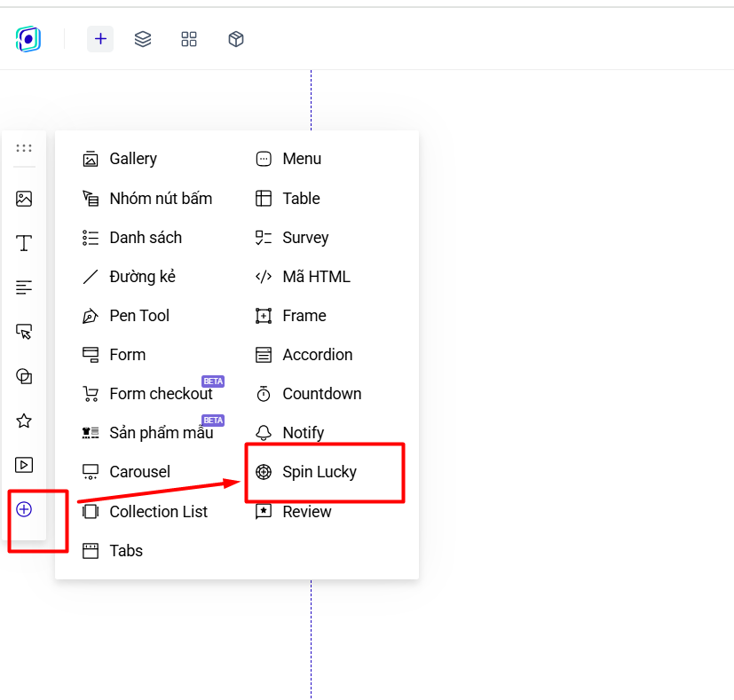Image resolution: width=734 pixels, height=700 pixels.
Task: Insert a Table element
Action: (x=288, y=199)
